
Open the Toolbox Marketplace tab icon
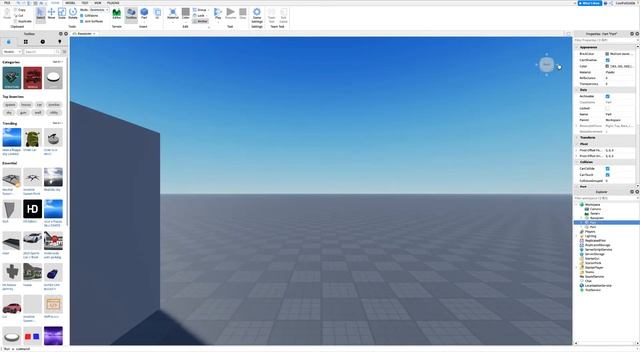coord(9,42)
